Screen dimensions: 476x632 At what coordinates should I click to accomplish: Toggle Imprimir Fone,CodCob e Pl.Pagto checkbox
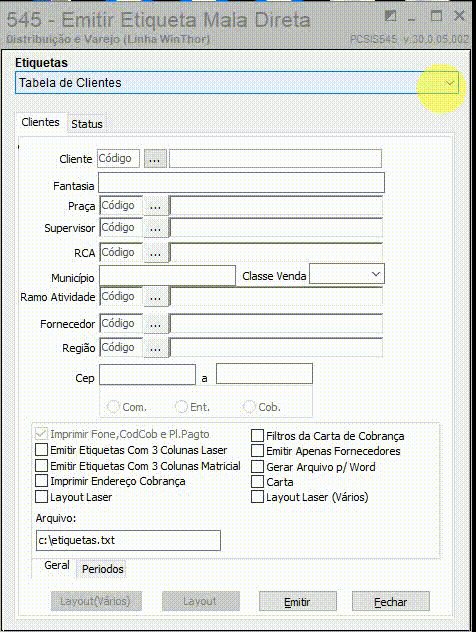41,434
